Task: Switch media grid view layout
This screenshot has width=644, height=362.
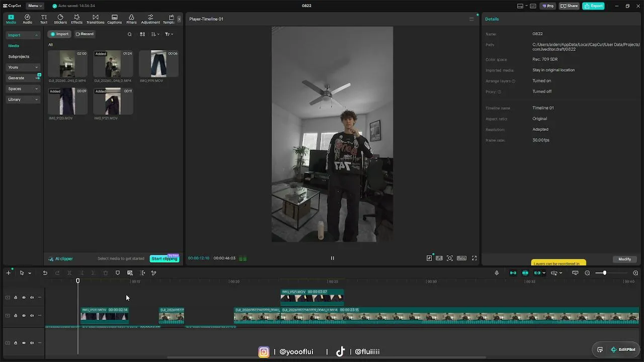Action: (x=142, y=34)
